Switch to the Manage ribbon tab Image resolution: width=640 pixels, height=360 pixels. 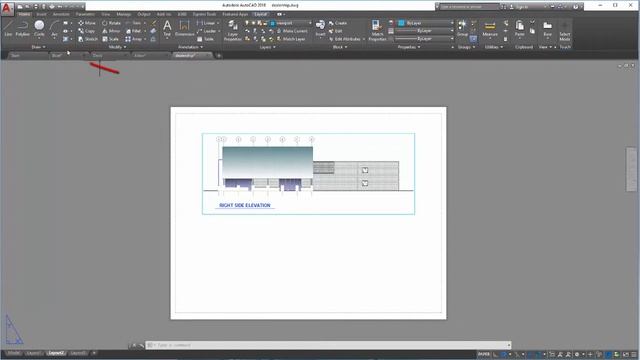[x=123, y=14]
